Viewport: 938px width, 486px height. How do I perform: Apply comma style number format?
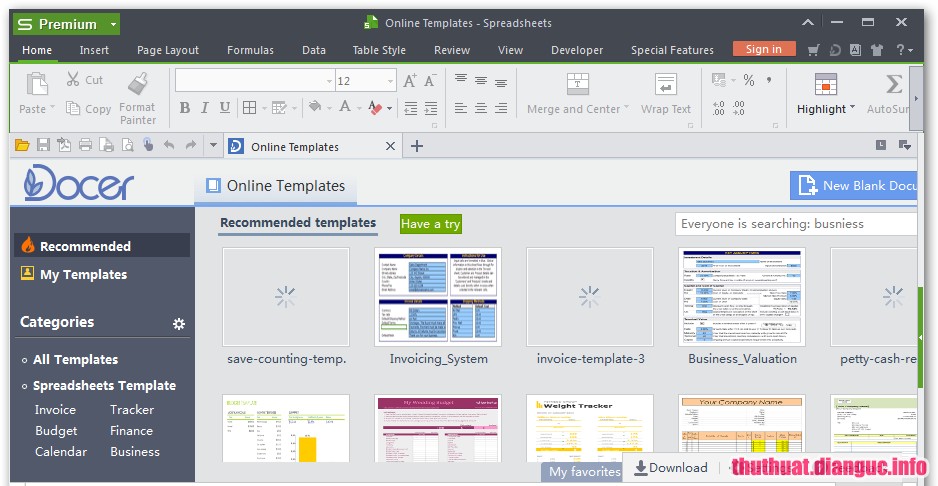769,80
